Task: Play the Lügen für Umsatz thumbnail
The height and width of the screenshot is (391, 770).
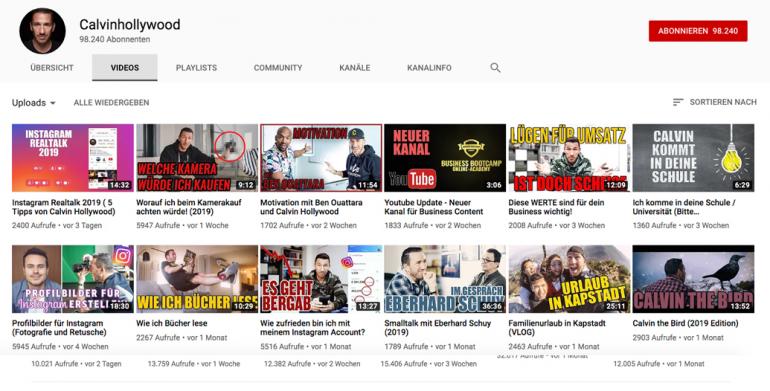Action: coord(569,158)
